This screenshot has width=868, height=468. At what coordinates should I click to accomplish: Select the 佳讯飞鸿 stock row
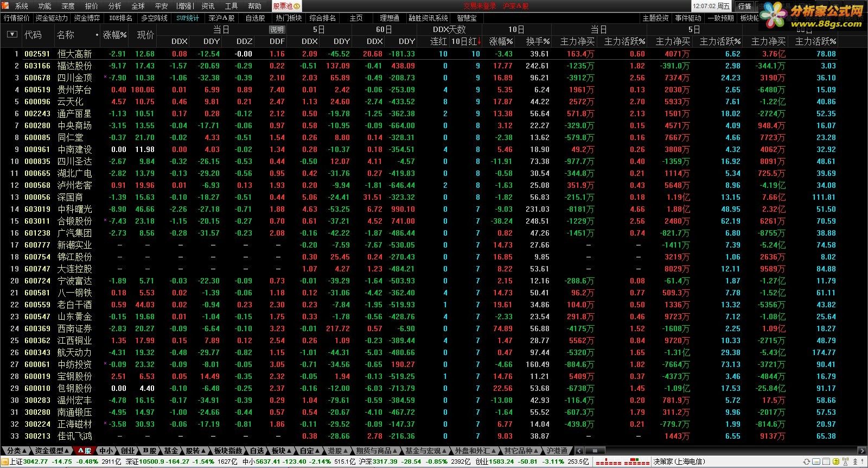point(418,436)
